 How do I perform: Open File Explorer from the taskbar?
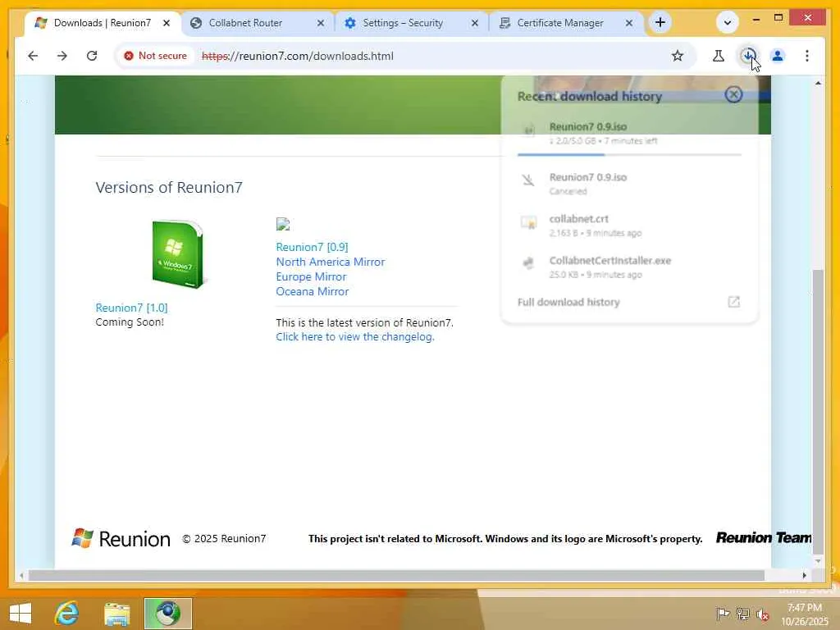pyautogui.click(x=116, y=614)
